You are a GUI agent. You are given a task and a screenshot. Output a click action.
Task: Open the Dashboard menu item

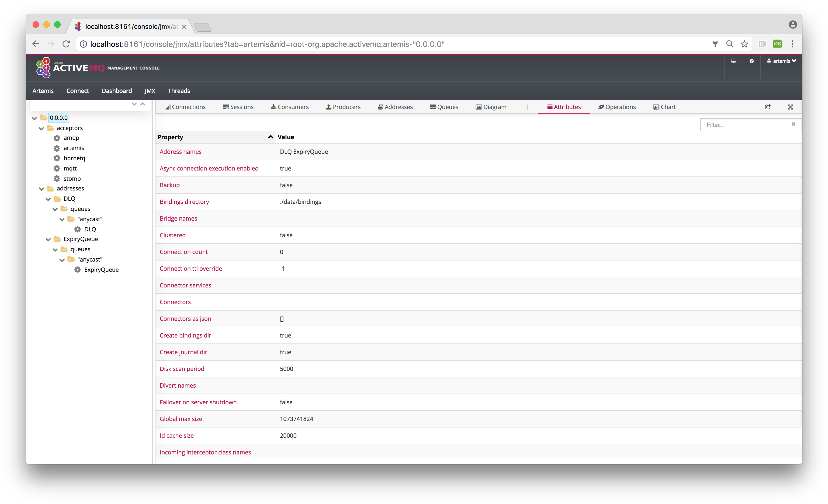[117, 91]
